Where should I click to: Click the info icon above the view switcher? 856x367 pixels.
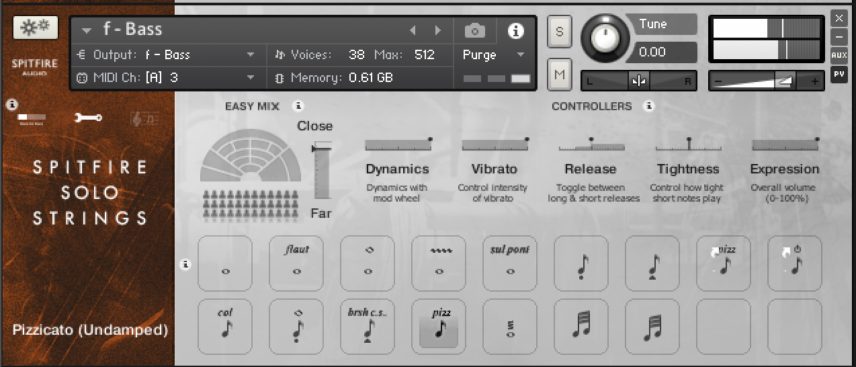coord(12,104)
